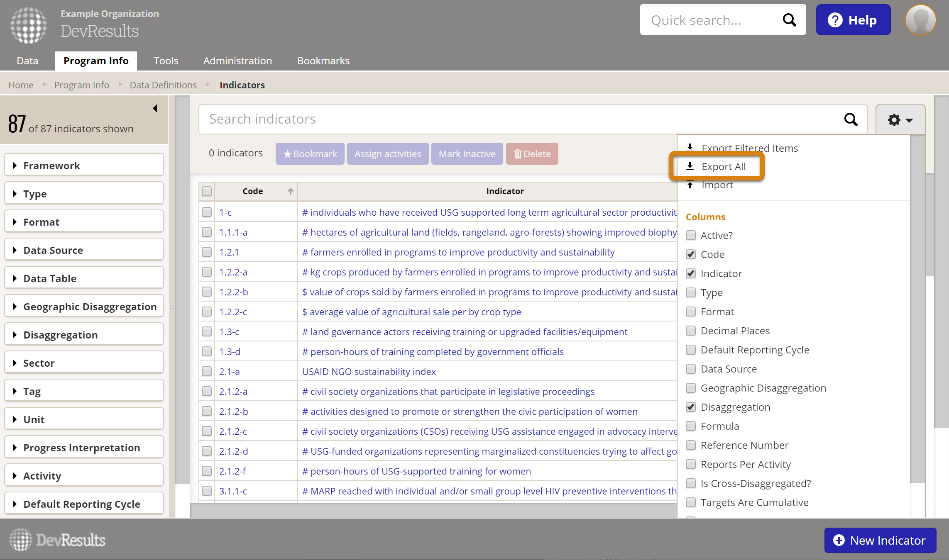
Task: Open the user profile avatar
Action: click(x=920, y=20)
